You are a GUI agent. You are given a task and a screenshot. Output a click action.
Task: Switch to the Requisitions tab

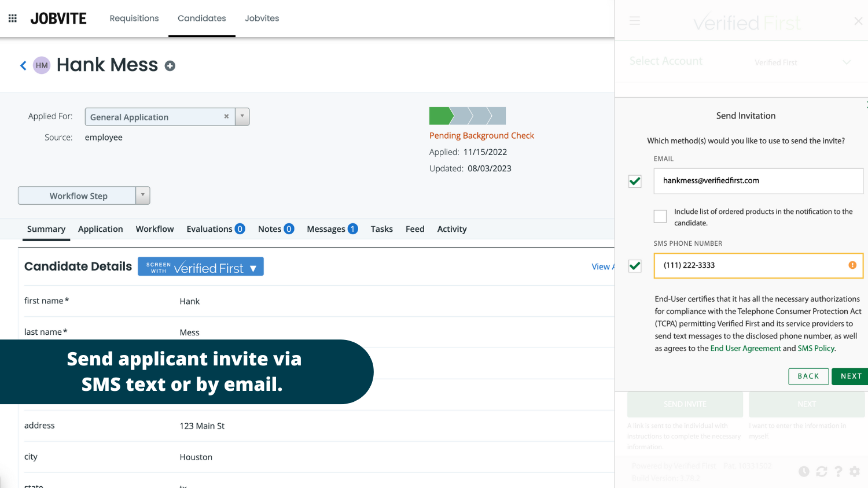(134, 19)
